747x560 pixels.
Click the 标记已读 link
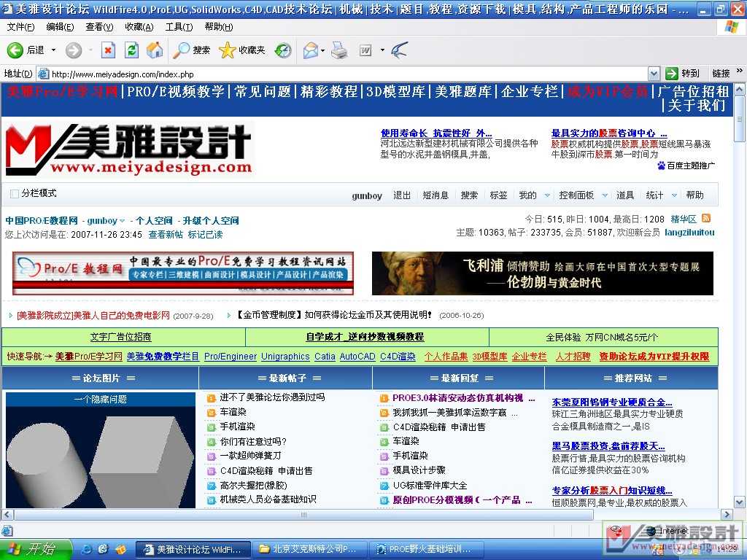tap(205, 234)
